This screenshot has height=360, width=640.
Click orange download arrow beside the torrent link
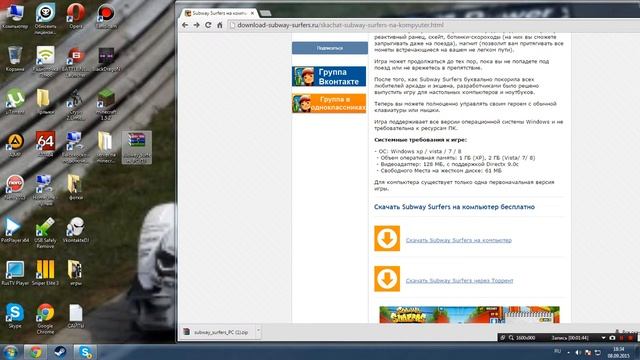click(387, 279)
